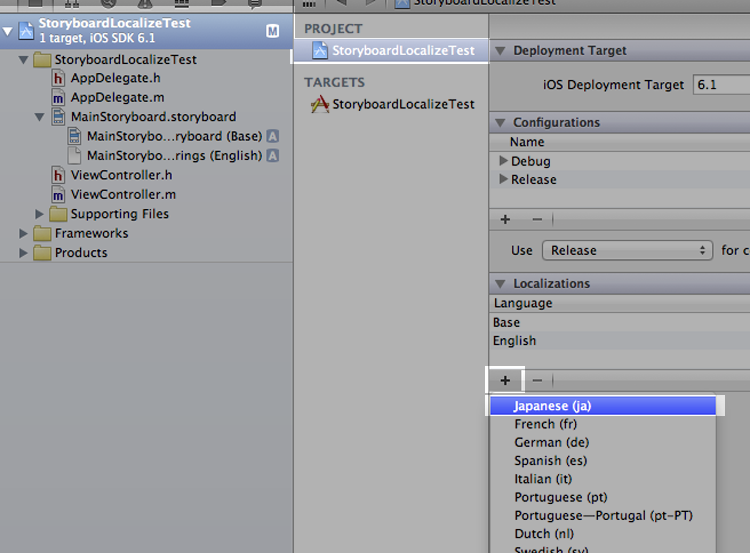Select the MainStoryboard strings English file

point(174,156)
